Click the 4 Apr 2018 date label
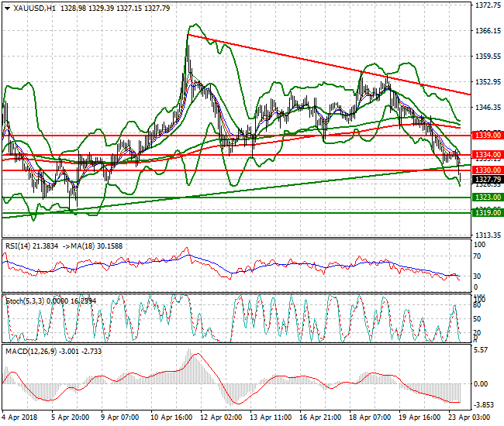Screen dimensions: 504x426 pos(19,417)
